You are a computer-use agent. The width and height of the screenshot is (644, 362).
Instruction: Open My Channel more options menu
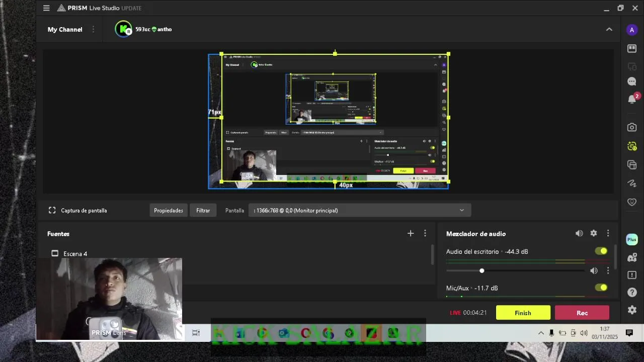coord(93,29)
